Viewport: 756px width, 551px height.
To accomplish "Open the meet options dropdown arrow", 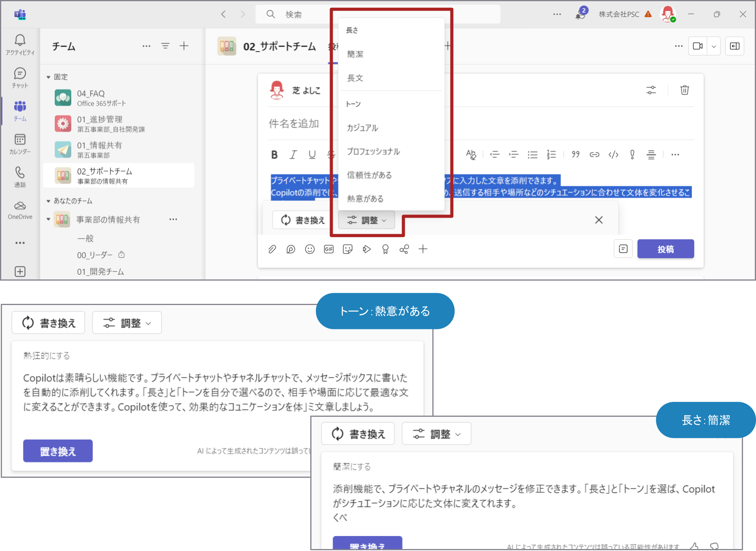I will click(x=714, y=46).
